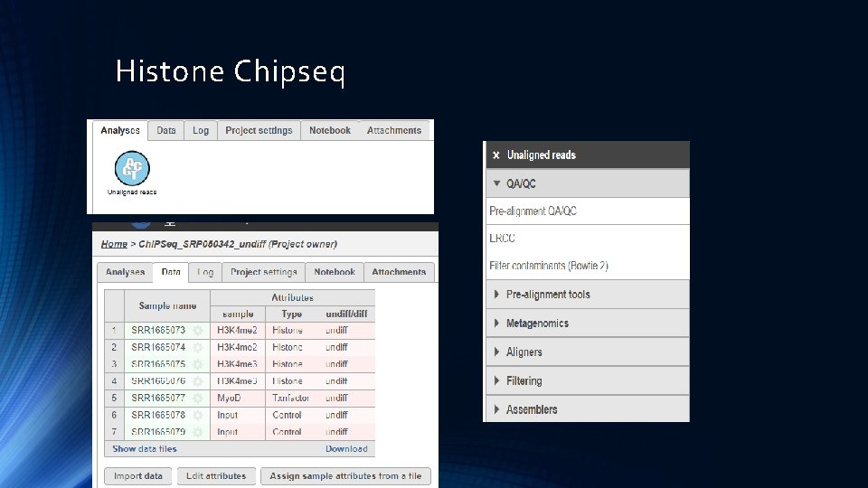Click the Import data button
The image size is (868, 488).
pyautogui.click(x=138, y=476)
